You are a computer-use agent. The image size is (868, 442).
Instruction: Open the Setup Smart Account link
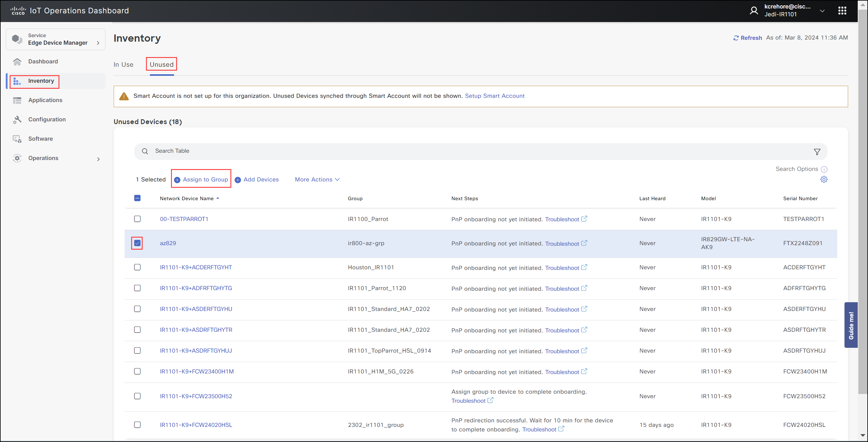pyautogui.click(x=494, y=96)
